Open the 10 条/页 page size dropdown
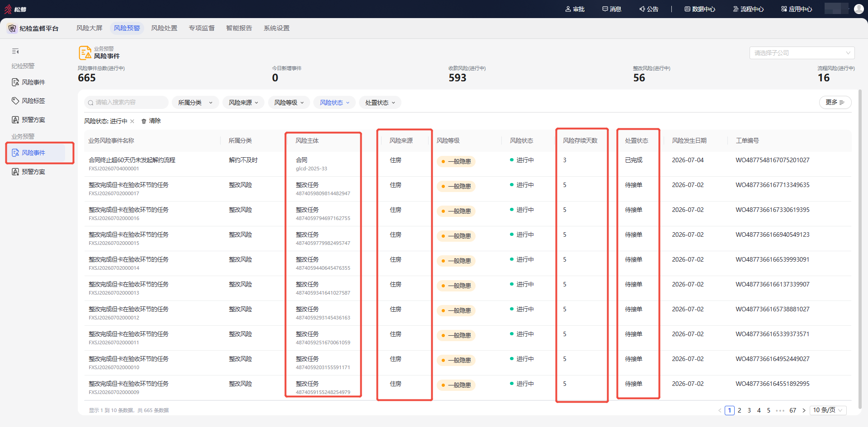Screen dimensions: 868x427 (x=828, y=410)
